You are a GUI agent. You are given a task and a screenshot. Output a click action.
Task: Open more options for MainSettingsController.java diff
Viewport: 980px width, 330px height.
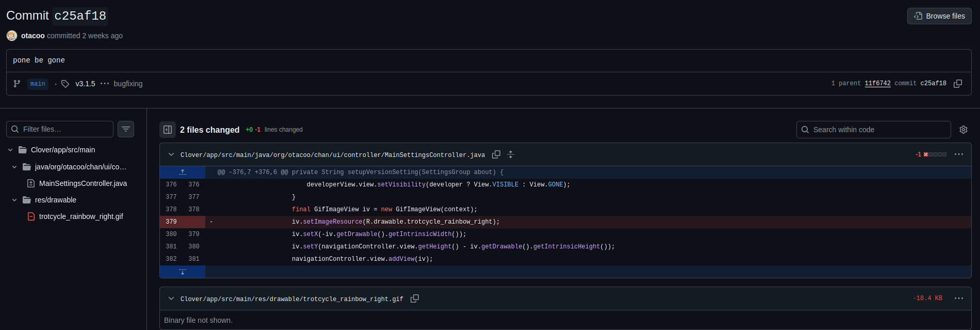pyautogui.click(x=959, y=154)
